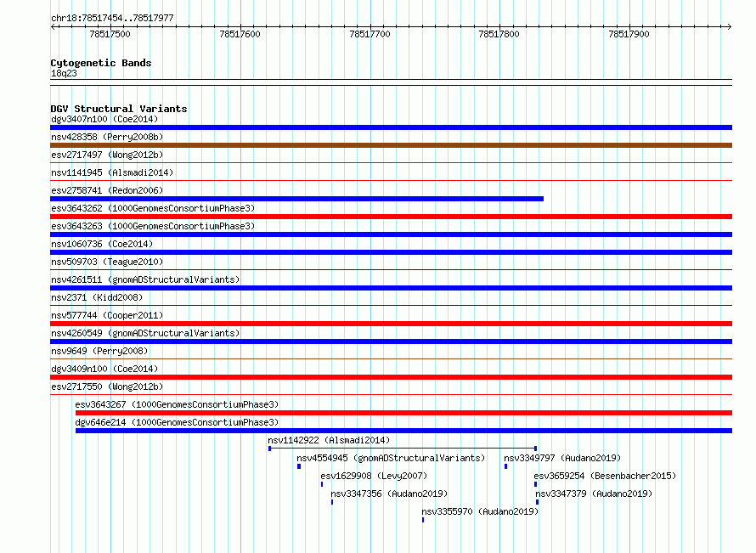Click the ruler's right arrow end

click(730, 27)
